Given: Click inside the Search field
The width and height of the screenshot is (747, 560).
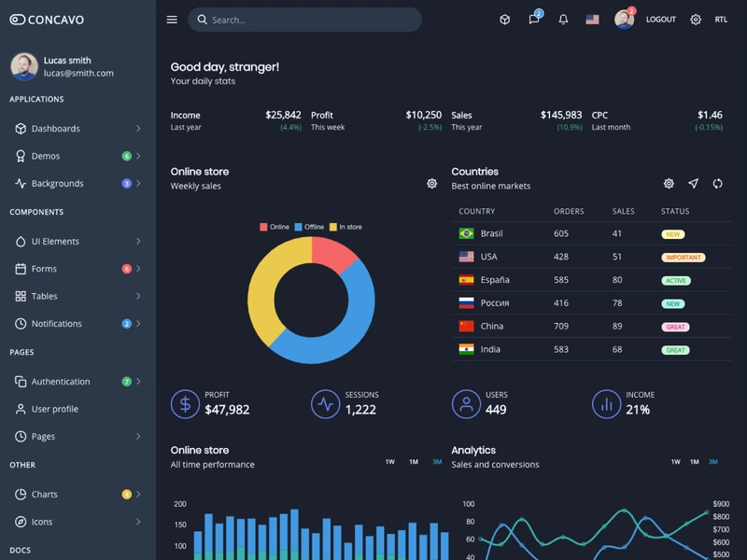Looking at the screenshot, I should [x=305, y=20].
